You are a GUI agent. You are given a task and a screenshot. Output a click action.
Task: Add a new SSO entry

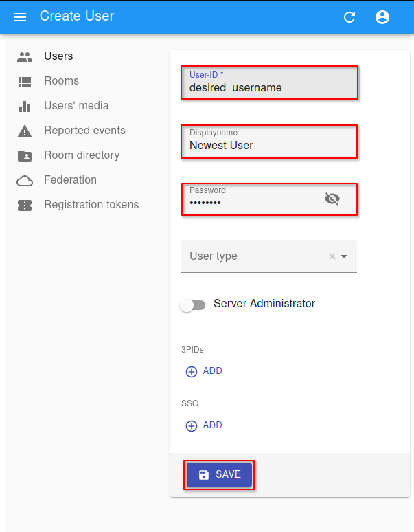click(205, 425)
